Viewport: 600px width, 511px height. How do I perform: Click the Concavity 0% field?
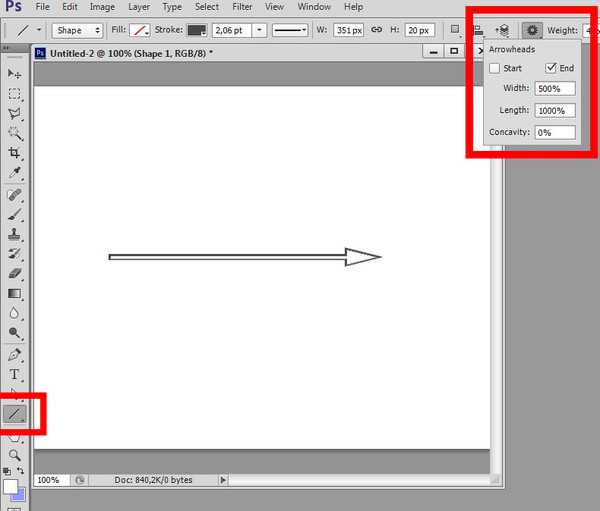(x=555, y=132)
